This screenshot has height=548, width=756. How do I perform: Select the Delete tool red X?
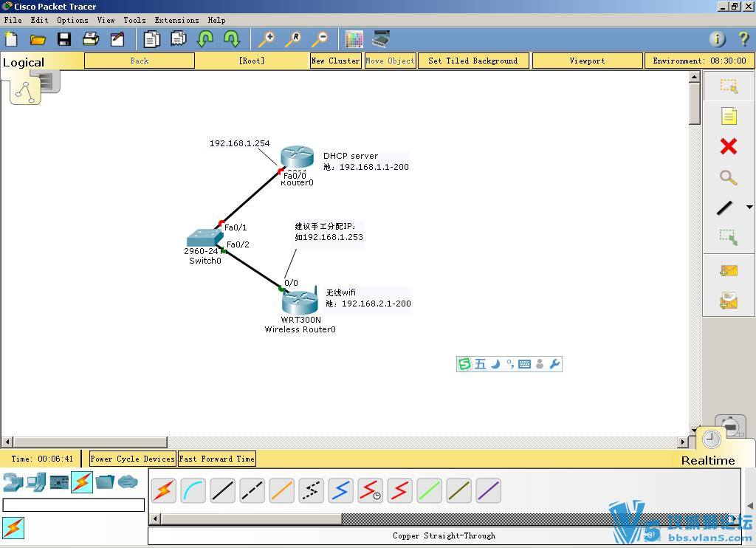pyautogui.click(x=728, y=146)
